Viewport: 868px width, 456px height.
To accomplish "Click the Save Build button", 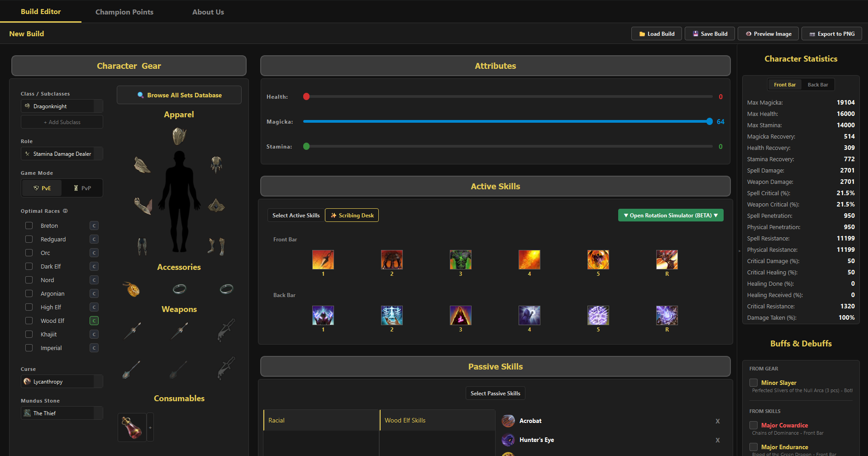I will 710,34.
